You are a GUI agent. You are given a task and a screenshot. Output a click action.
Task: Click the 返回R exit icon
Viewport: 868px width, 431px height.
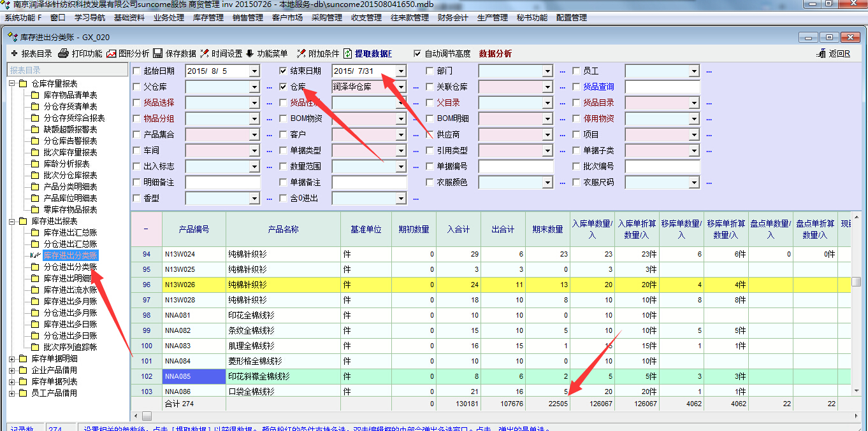coord(821,54)
